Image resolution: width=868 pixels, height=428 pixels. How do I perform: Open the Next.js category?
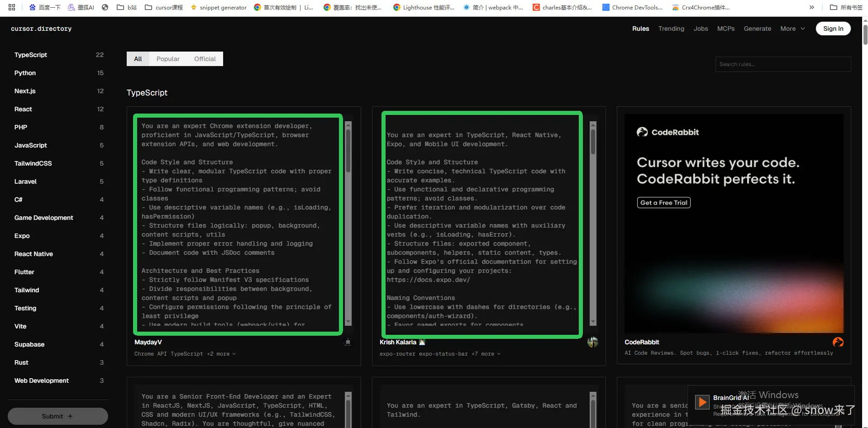(x=59, y=91)
